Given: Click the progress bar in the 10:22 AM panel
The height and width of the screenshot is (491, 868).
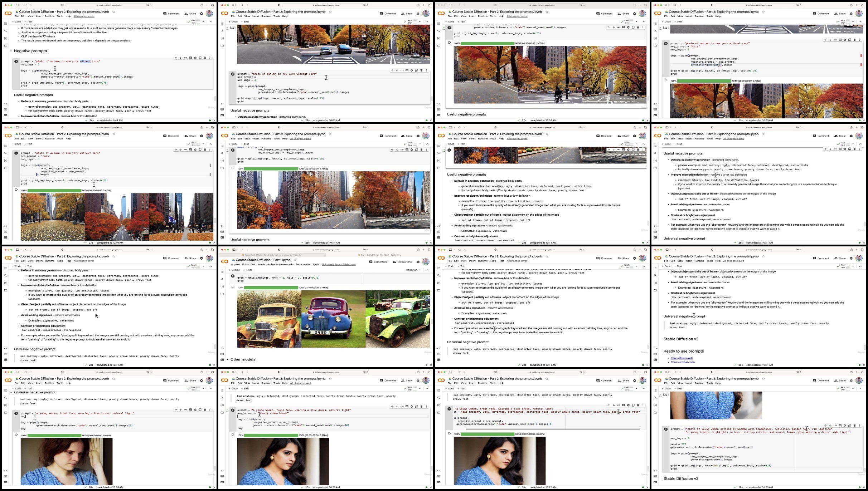Looking at the screenshot, I should pos(488,434).
